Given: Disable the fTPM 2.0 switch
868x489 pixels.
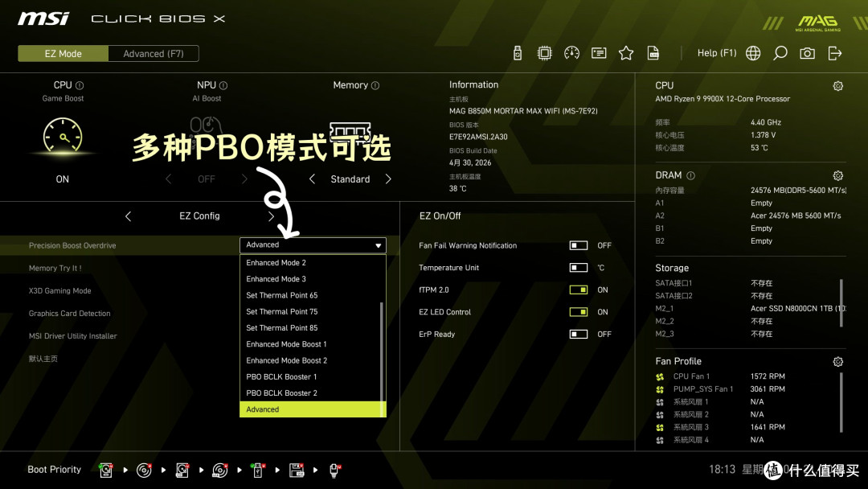Looking at the screenshot, I should coord(579,290).
